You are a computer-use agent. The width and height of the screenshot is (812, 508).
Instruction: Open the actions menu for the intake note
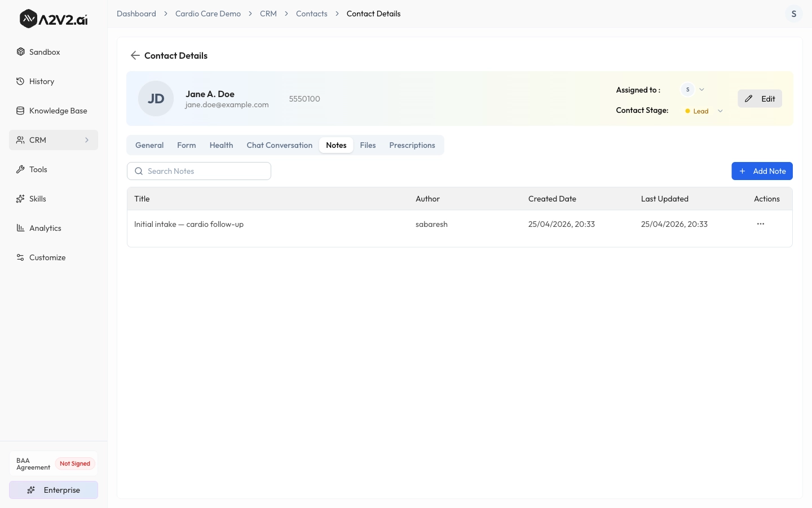click(760, 224)
